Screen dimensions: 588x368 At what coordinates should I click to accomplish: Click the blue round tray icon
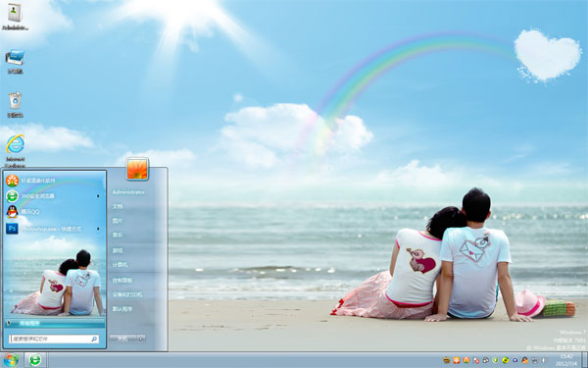pyautogui.click(x=514, y=360)
